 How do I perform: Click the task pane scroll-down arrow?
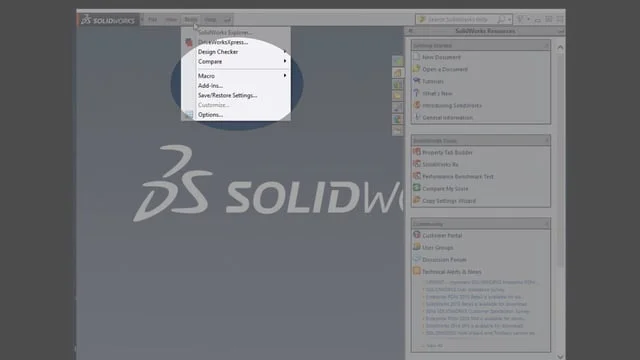[x=560, y=356]
